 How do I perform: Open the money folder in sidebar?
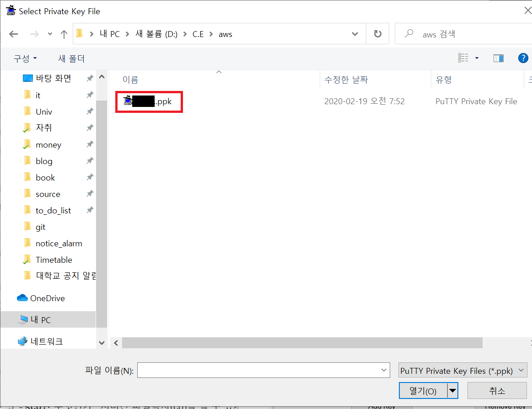(x=48, y=145)
